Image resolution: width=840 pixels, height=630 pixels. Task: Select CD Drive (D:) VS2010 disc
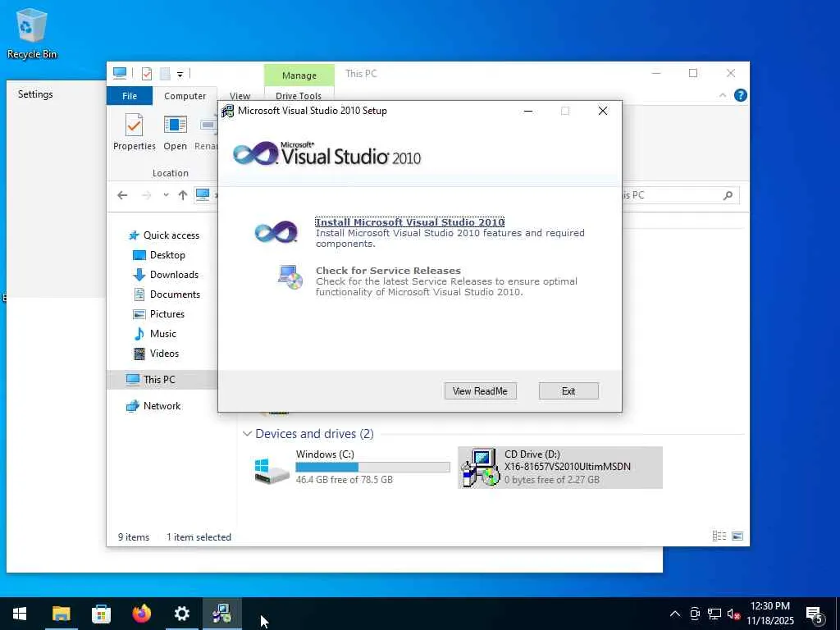coord(560,467)
